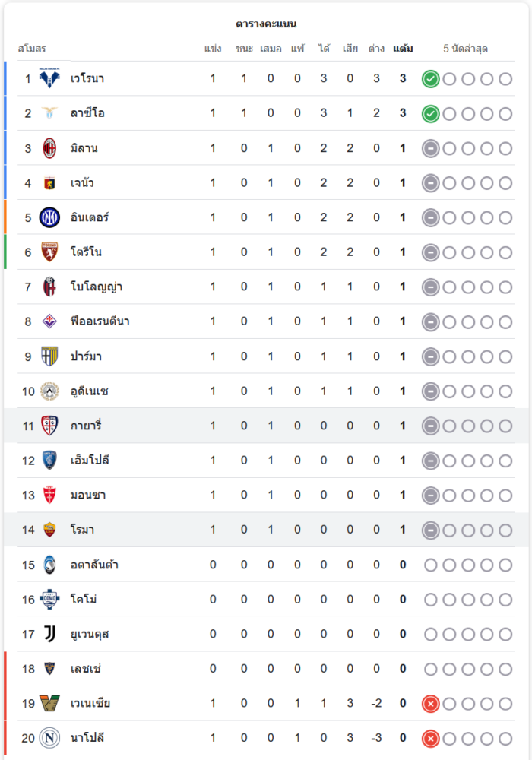Click the AC Milan club badge
Image resolution: width=532 pixels, height=760 pixels.
tap(49, 148)
